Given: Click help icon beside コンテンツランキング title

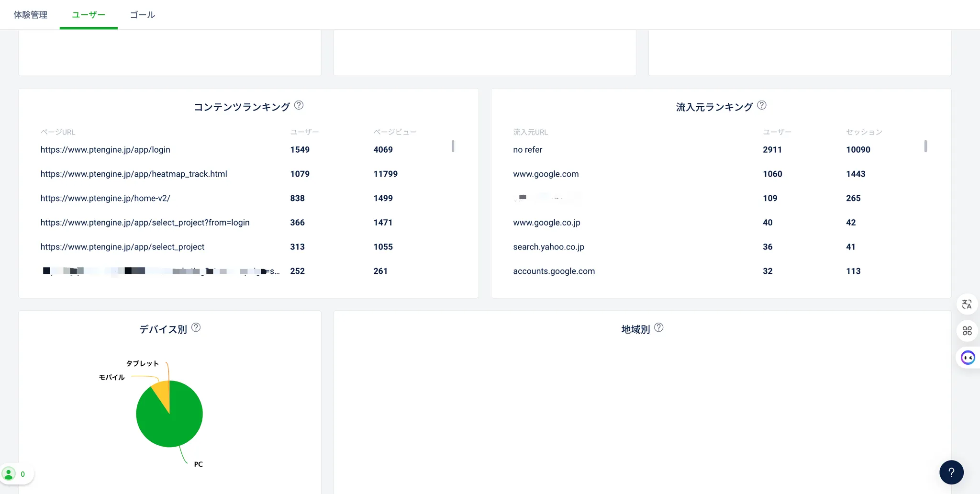Looking at the screenshot, I should (299, 105).
